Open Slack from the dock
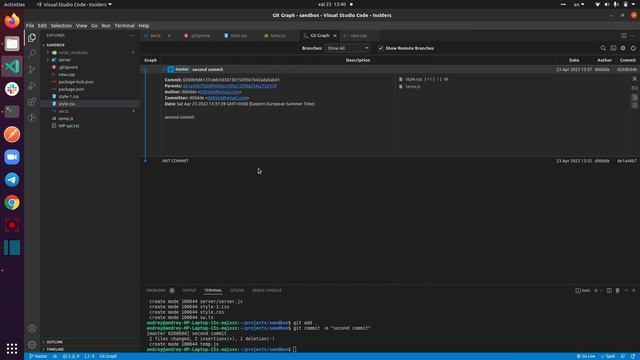Screen dimensions: 640x360 click(12, 89)
